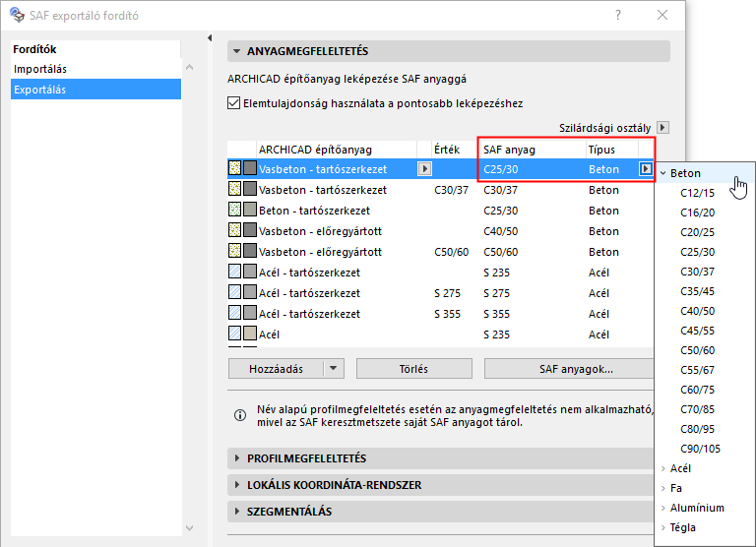Click the S 275 value cell

[x=447, y=293]
